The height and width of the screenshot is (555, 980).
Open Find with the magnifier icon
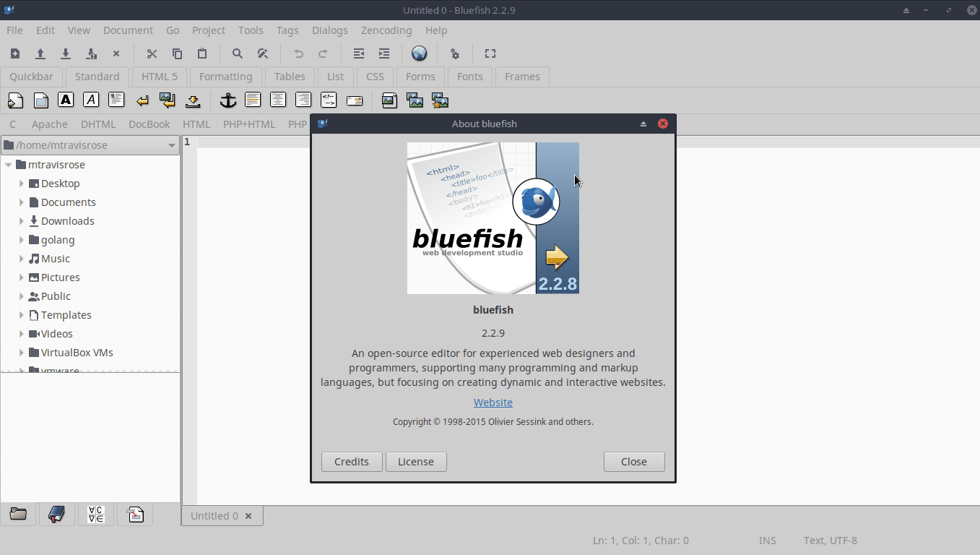coord(238,53)
